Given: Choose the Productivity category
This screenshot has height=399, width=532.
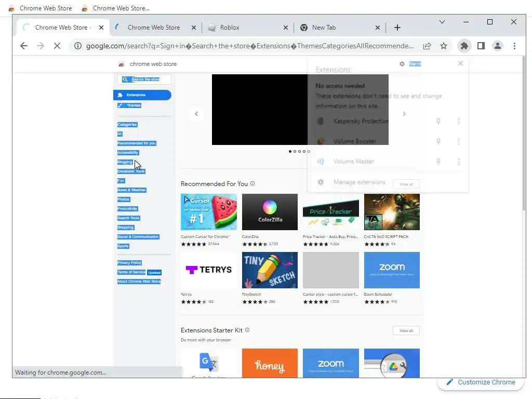Looking at the screenshot, I should (x=127, y=209).
